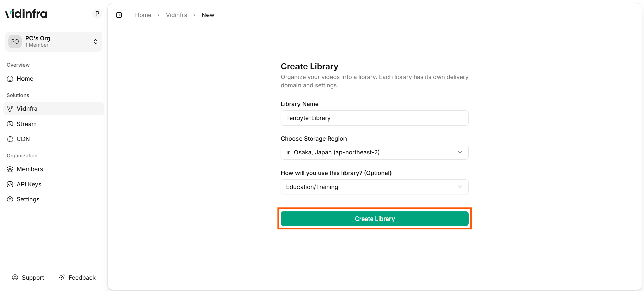Click the Home house icon
This screenshot has height=291, width=644.
tap(10, 79)
